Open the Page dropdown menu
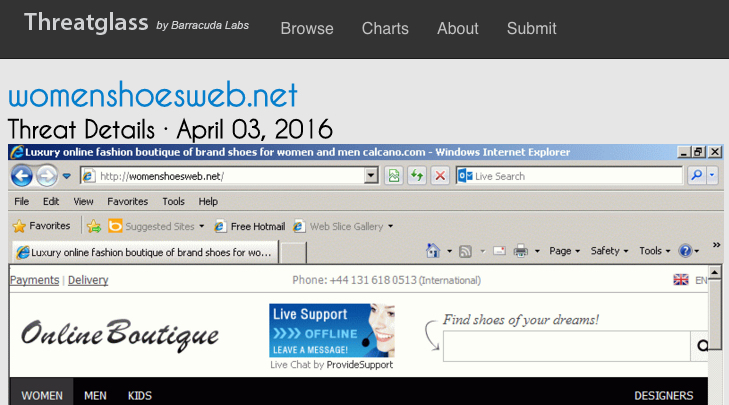The height and width of the screenshot is (405, 729). tap(564, 251)
